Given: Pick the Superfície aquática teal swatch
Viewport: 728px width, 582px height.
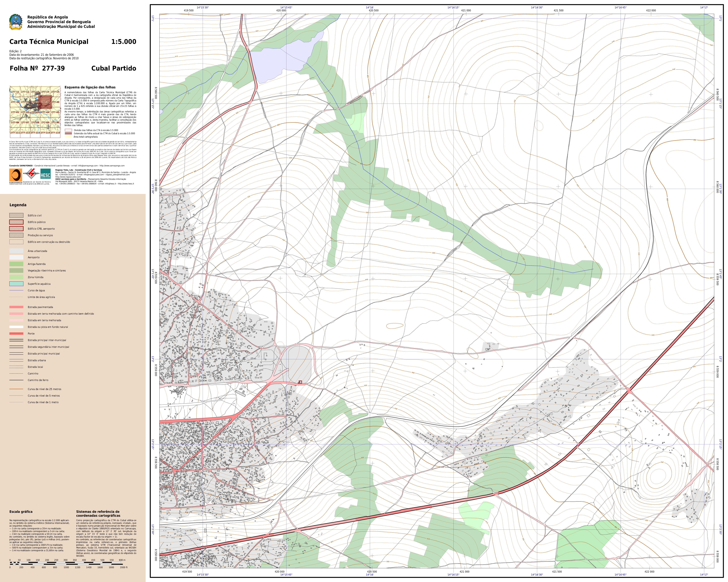Looking at the screenshot, I should pyautogui.click(x=16, y=284).
